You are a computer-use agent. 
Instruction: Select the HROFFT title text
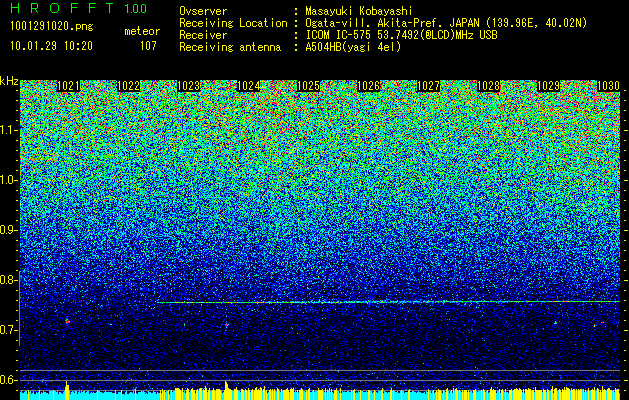point(62,8)
